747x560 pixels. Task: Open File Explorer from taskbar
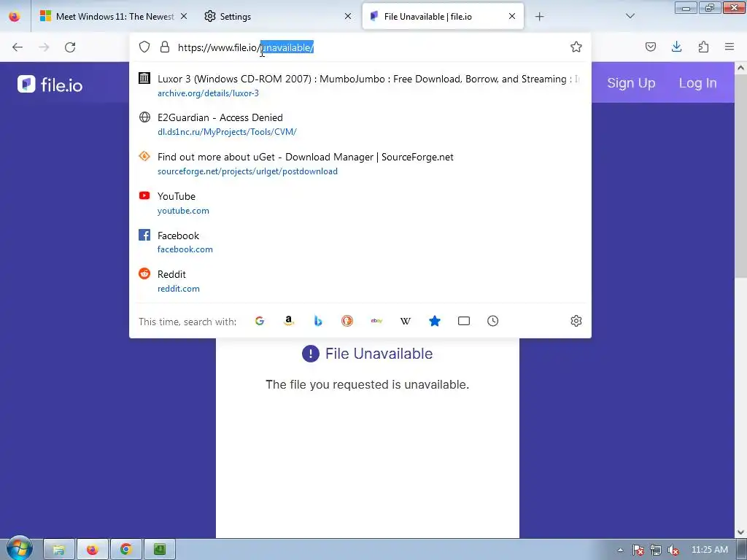[x=59, y=550]
